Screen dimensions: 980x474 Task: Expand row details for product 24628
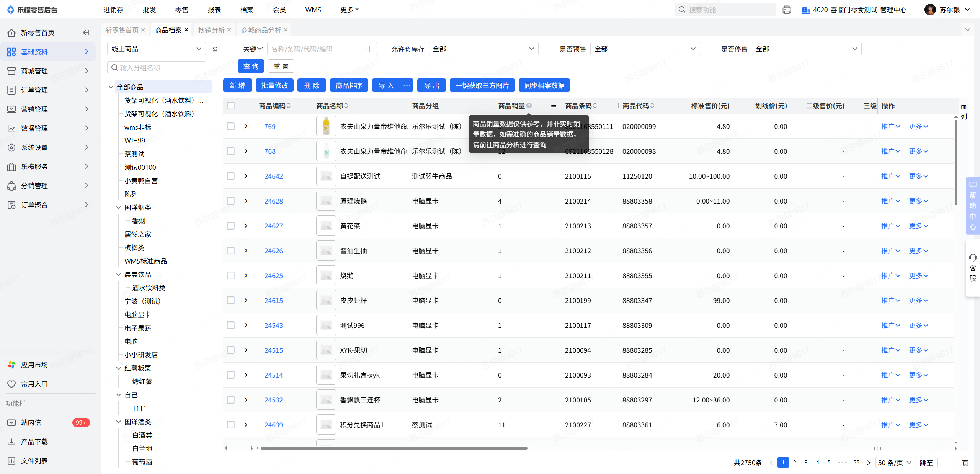(x=246, y=201)
